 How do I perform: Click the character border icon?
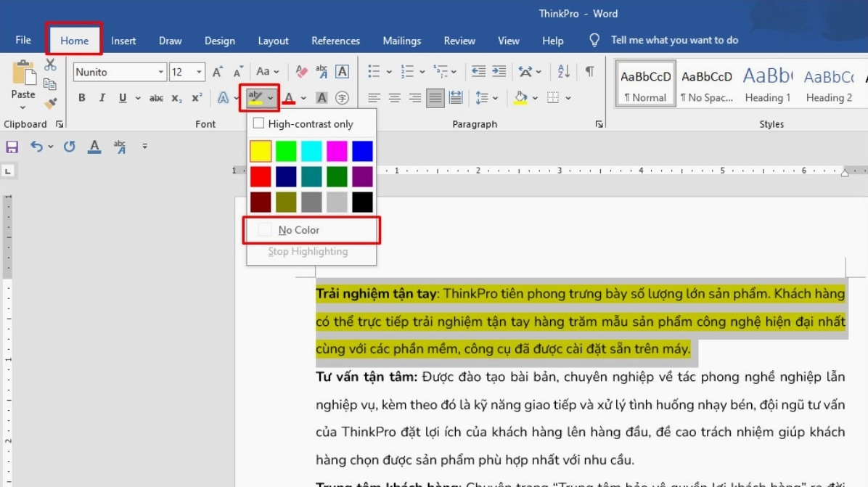coord(342,72)
